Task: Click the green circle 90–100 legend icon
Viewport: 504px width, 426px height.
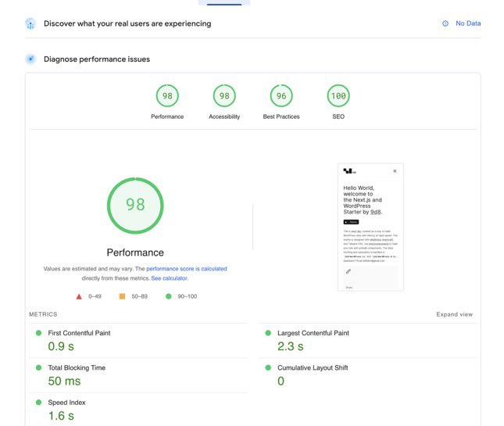Action: tap(169, 296)
